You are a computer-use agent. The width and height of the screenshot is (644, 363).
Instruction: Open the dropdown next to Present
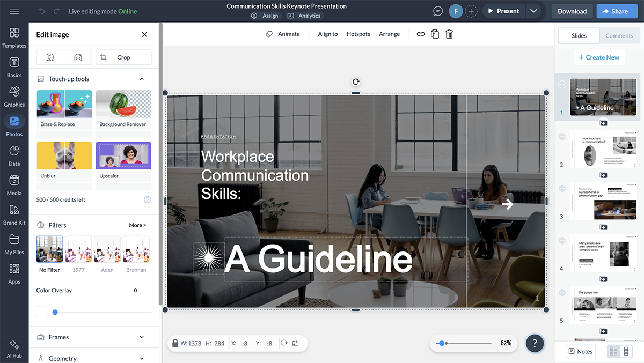[x=533, y=11]
